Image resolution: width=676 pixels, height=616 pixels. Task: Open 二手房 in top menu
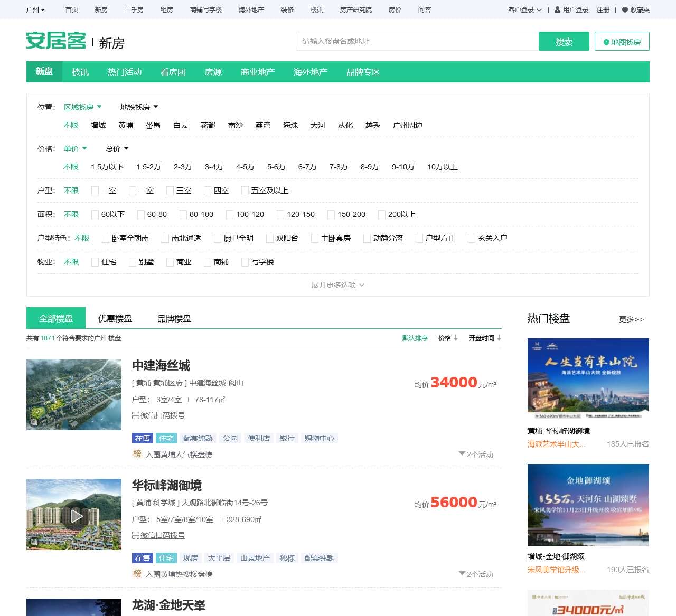click(x=134, y=10)
